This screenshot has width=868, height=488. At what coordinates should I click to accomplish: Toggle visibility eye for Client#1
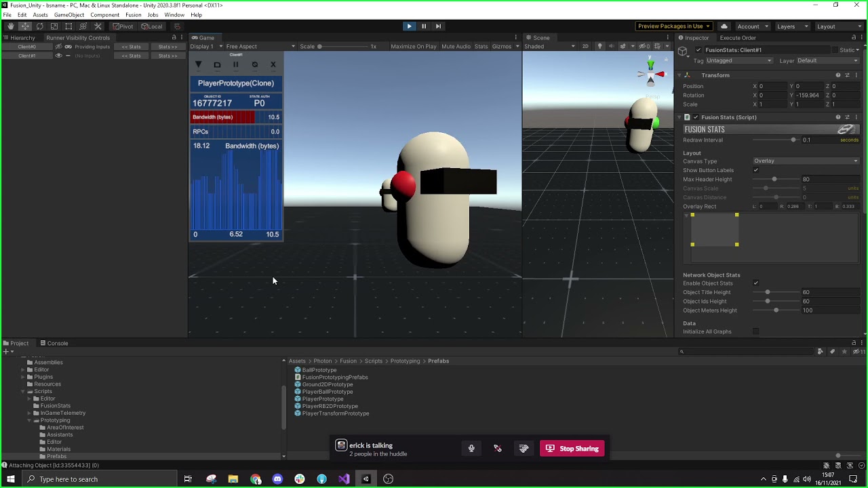58,56
